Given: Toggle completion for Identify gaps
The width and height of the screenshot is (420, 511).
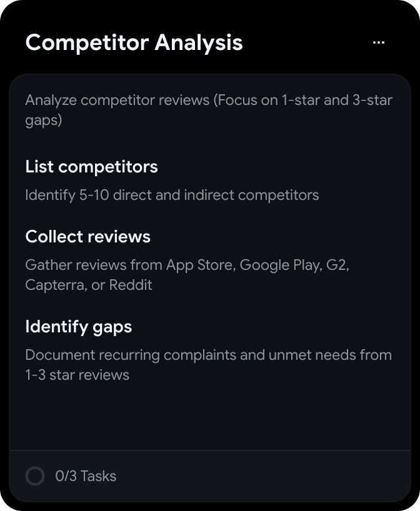Looking at the screenshot, I should point(78,327).
